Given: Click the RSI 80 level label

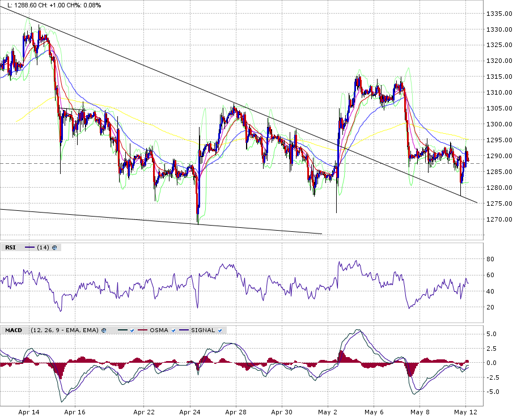Looking at the screenshot, I should 490,259.
